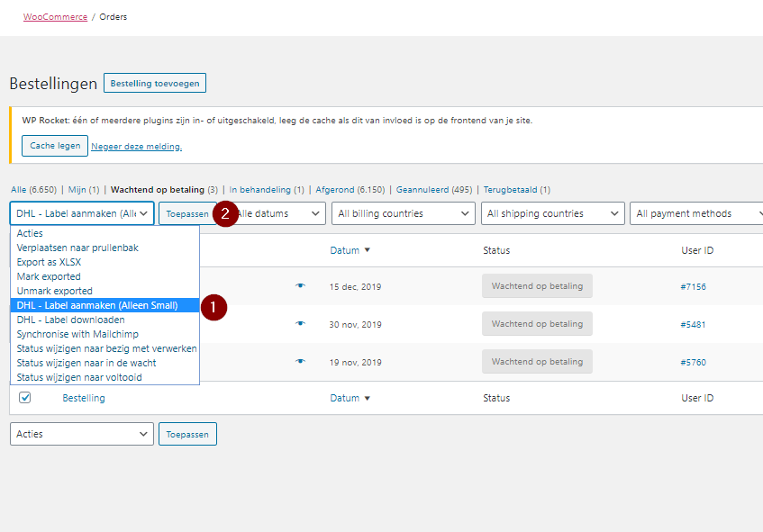763x532 pixels.
Task: Click the Datum sort arrow in the footer row
Action: coord(367,398)
